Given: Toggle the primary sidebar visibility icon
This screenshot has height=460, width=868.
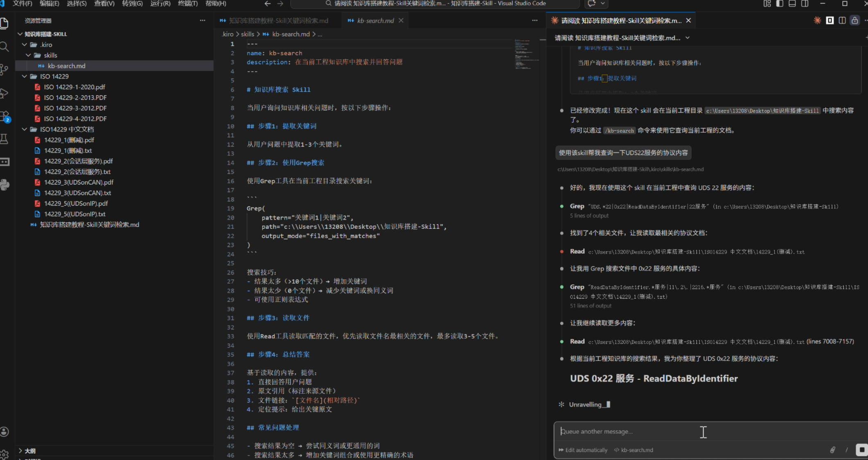Looking at the screenshot, I should pos(779,4).
